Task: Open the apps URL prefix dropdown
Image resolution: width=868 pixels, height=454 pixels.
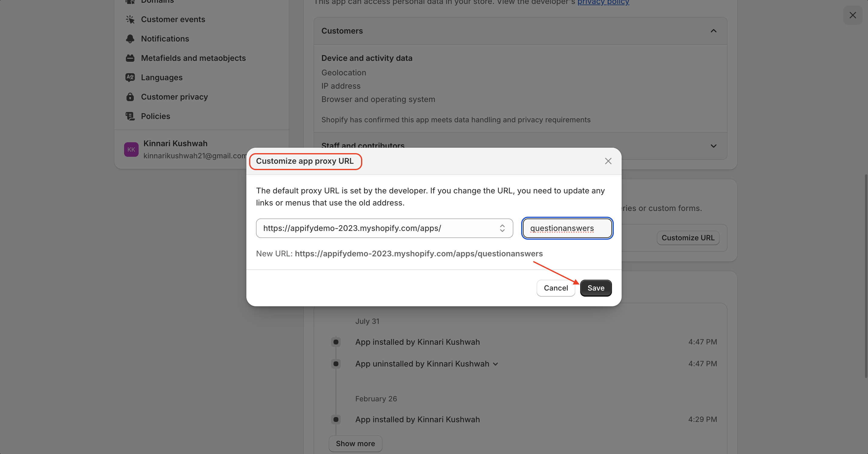Action: [x=384, y=228]
